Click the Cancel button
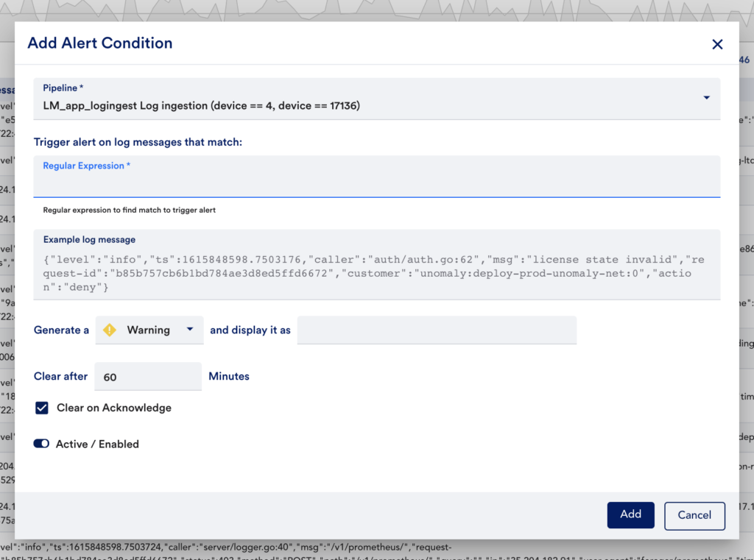The height and width of the screenshot is (560, 754). point(694,515)
